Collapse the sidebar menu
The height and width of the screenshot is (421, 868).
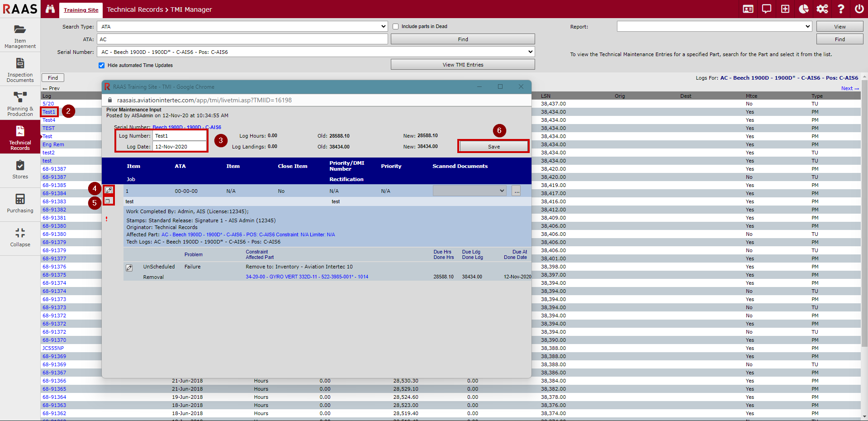(20, 238)
